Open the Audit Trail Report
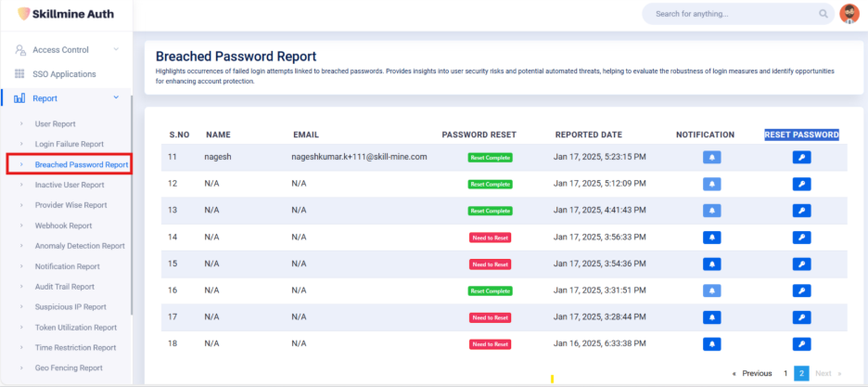The image size is (868, 387). tap(64, 287)
